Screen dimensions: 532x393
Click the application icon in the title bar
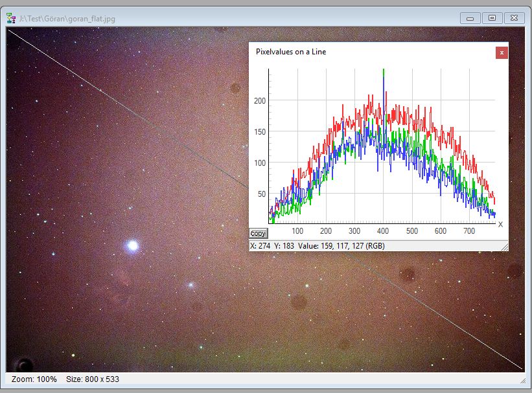pyautogui.click(x=11, y=18)
